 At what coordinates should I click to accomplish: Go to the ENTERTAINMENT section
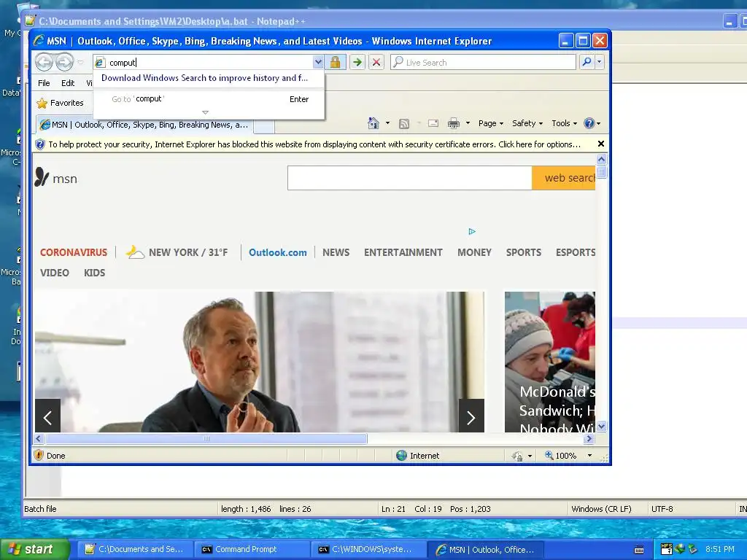coord(403,252)
